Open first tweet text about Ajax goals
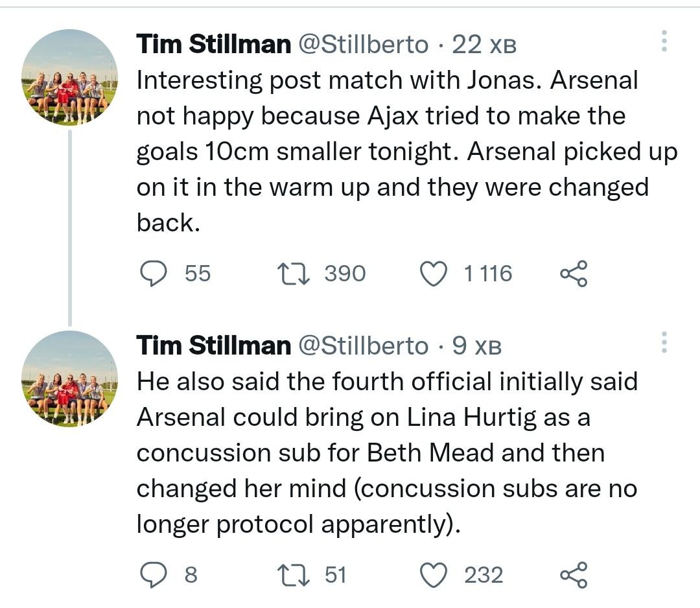 coord(389,151)
